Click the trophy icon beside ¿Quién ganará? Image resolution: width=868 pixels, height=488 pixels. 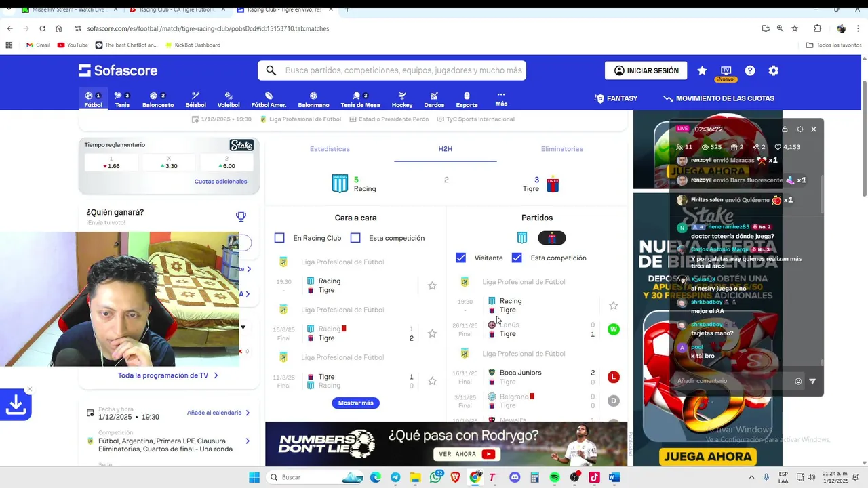click(x=241, y=217)
